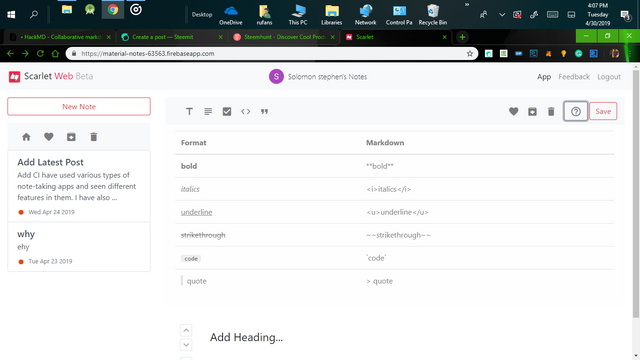Open Control Panel shortcut
The width and height of the screenshot is (640, 360).
[x=399, y=14]
